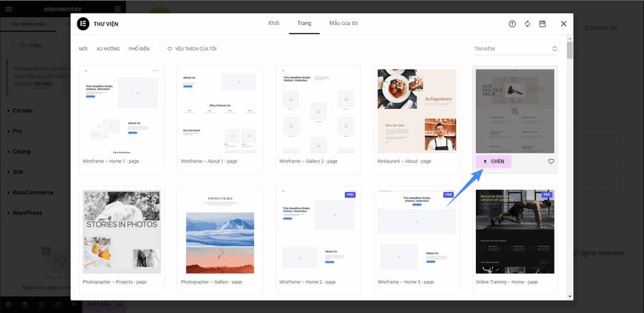Focus Tìm Widget search box in panel

(37, 45)
